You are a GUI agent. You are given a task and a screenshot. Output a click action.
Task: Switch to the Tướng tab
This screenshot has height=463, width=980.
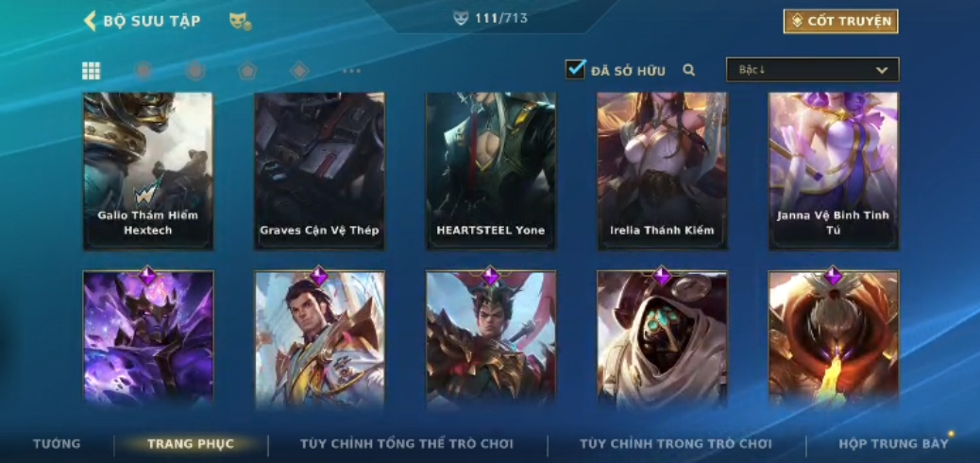coord(57,444)
